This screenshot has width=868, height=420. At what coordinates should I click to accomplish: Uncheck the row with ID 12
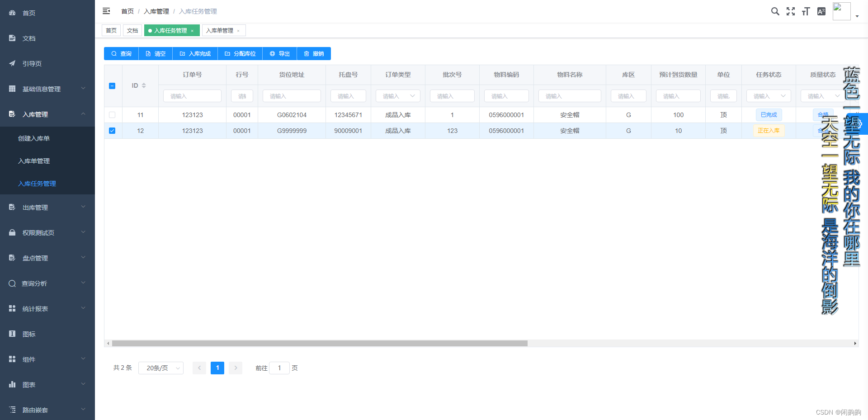(112, 131)
